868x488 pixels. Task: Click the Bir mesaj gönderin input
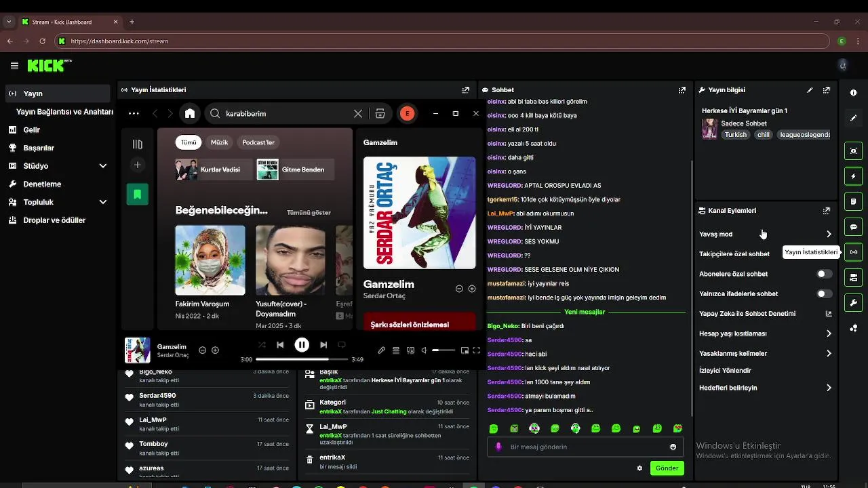pyautogui.click(x=587, y=447)
